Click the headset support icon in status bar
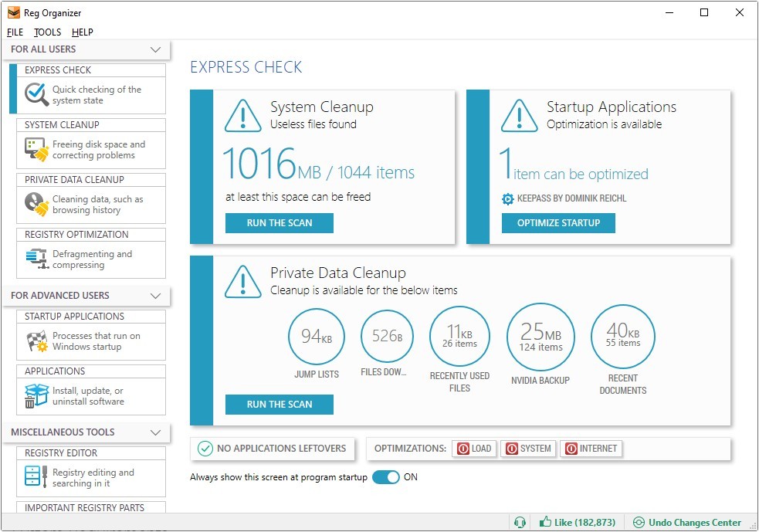This screenshot has width=759, height=532. click(520, 523)
